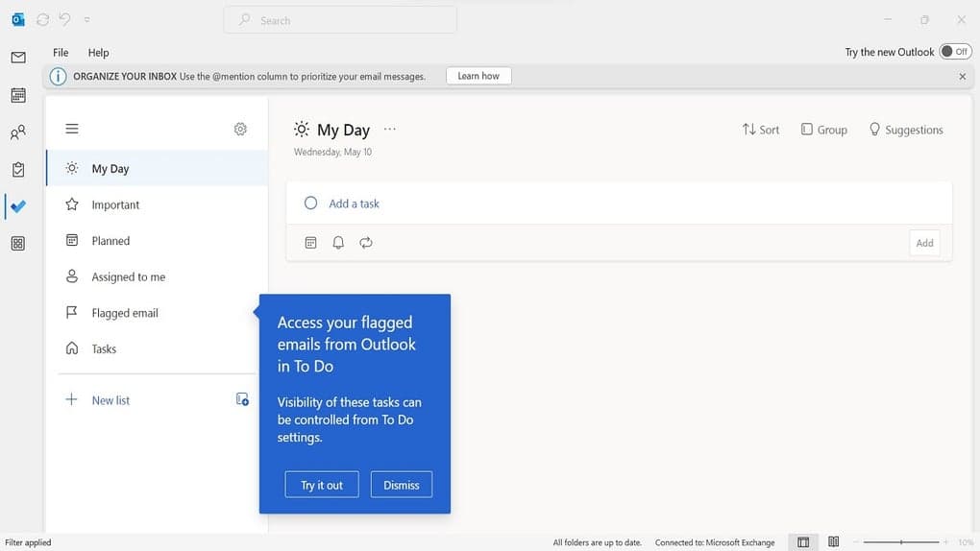980x551 pixels.
Task: Click All folders are up to date
Action: (597, 542)
